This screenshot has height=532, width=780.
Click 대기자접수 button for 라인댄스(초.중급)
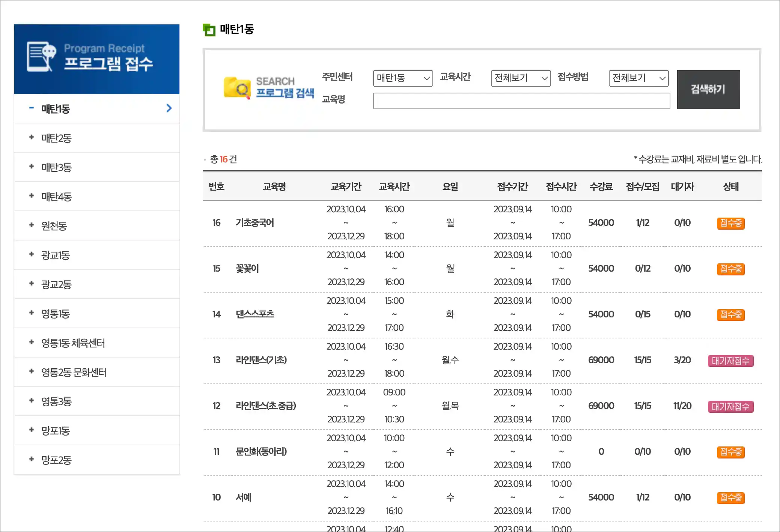click(x=730, y=406)
